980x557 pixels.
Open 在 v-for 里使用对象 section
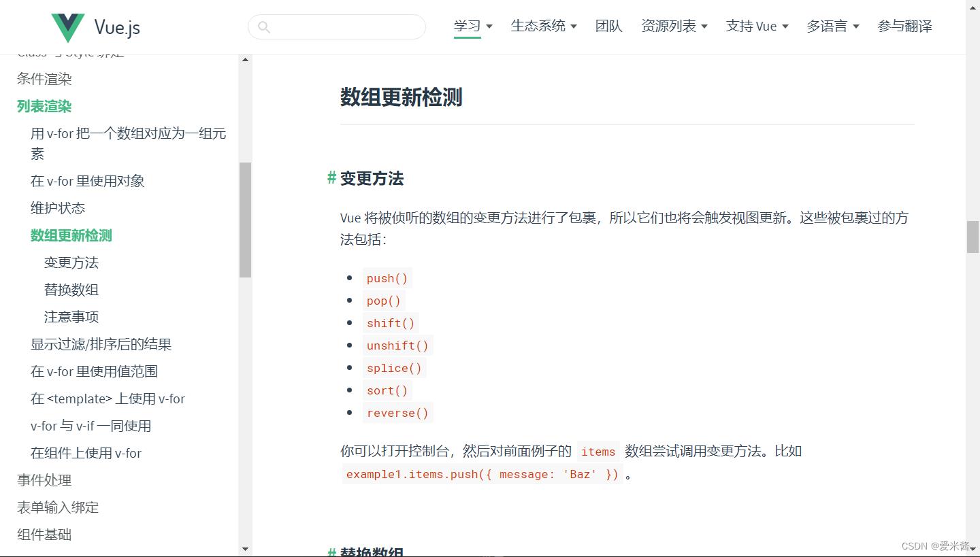pyautogui.click(x=88, y=181)
